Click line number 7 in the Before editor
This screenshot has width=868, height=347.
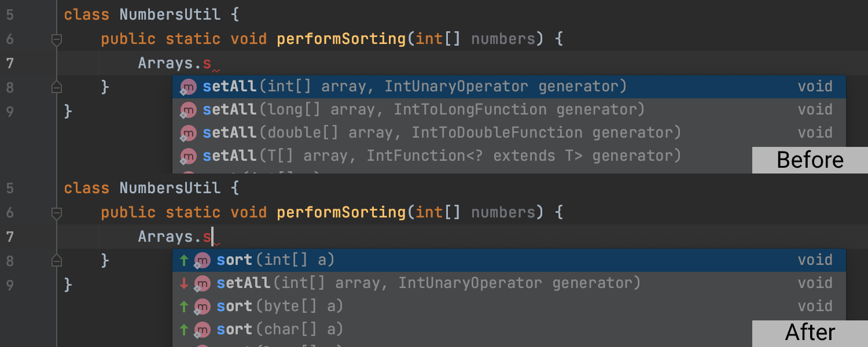coord(10,62)
